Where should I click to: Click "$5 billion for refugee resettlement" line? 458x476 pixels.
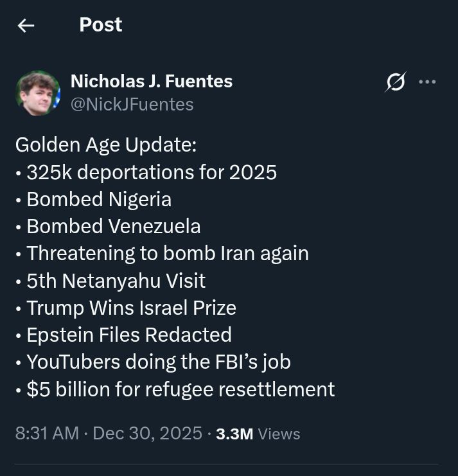[x=181, y=389]
